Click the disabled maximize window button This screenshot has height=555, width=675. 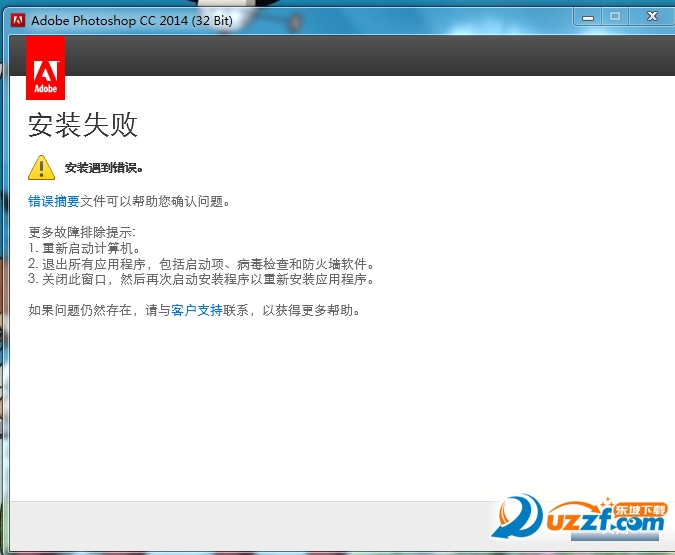click(x=615, y=17)
